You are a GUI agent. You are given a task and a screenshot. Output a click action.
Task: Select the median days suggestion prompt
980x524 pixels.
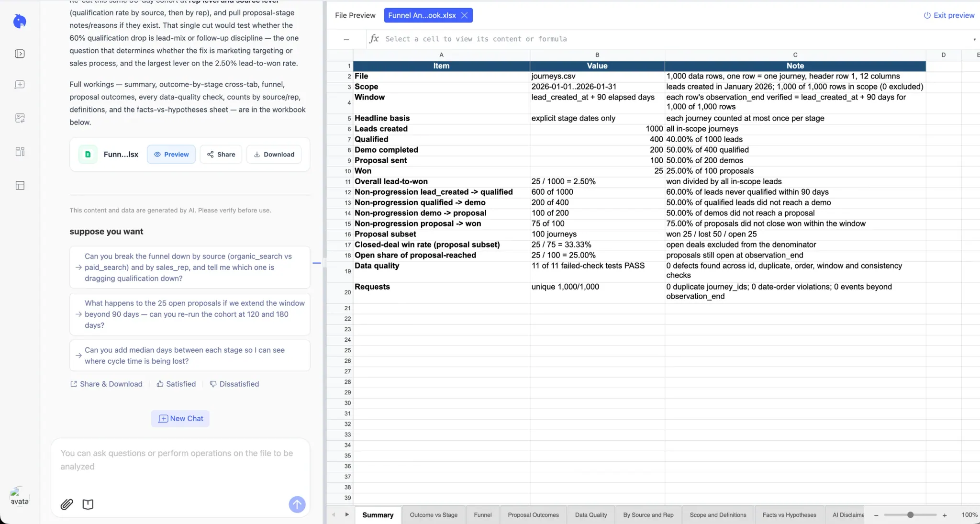pyautogui.click(x=190, y=356)
